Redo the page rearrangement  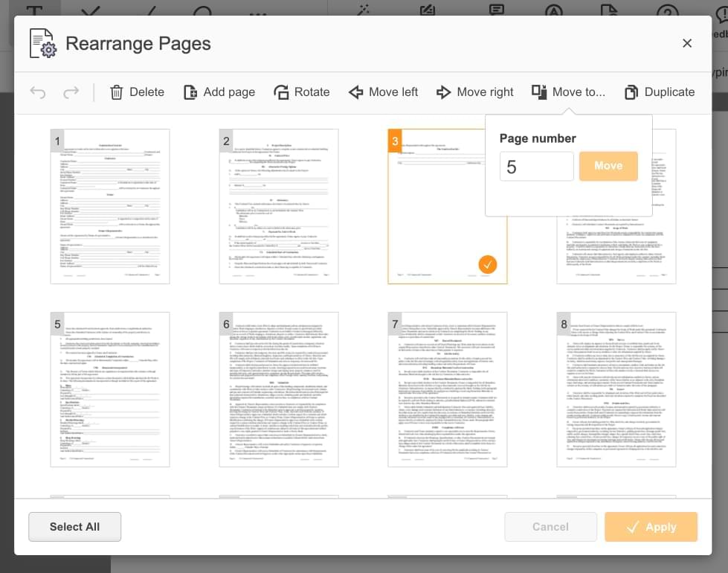(71, 92)
